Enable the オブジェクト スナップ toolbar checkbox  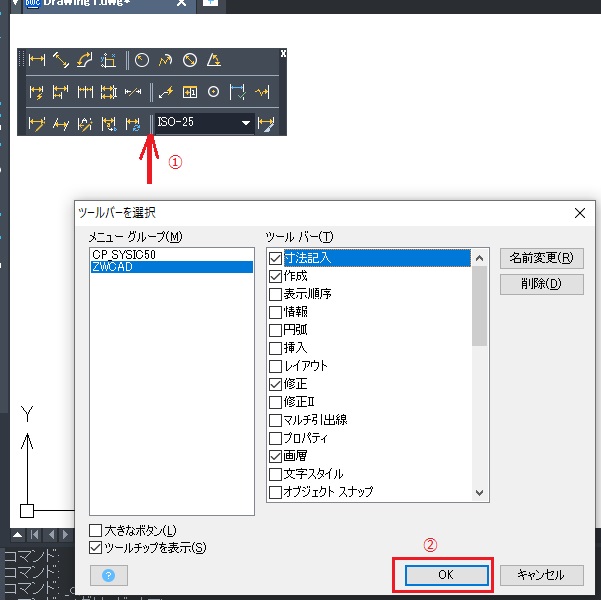[x=275, y=492]
